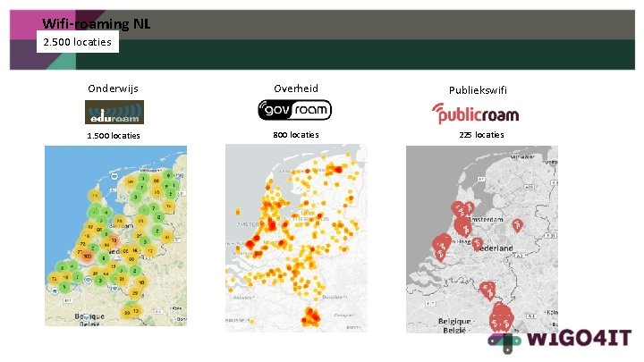Click the publicroam logo
The image size is (644, 362).
(476, 114)
